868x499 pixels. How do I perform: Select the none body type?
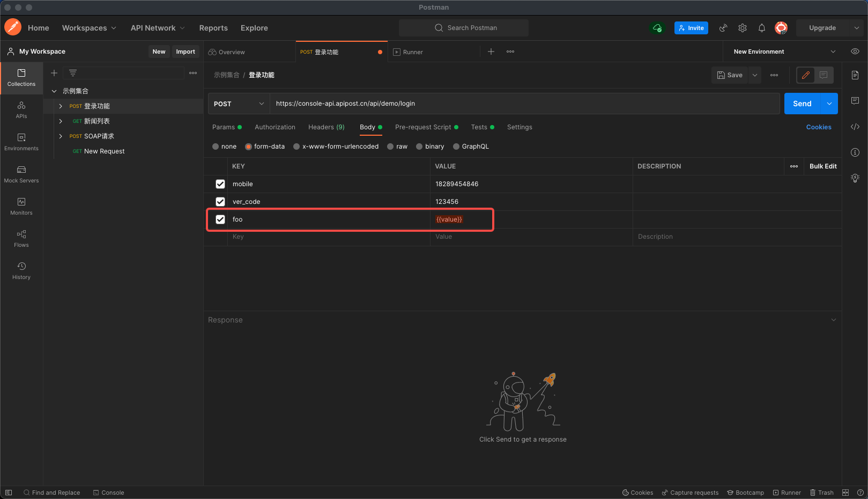(216, 146)
